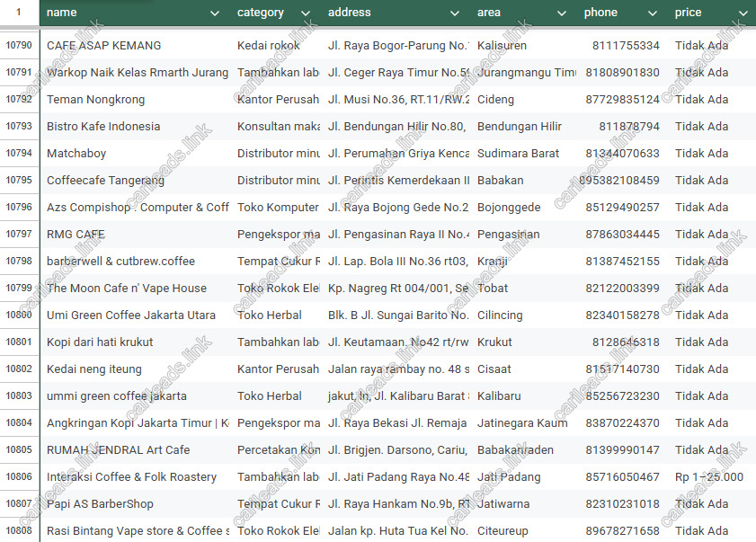Open the phone column filter dropdown
The image size is (756, 542).
click(652, 13)
